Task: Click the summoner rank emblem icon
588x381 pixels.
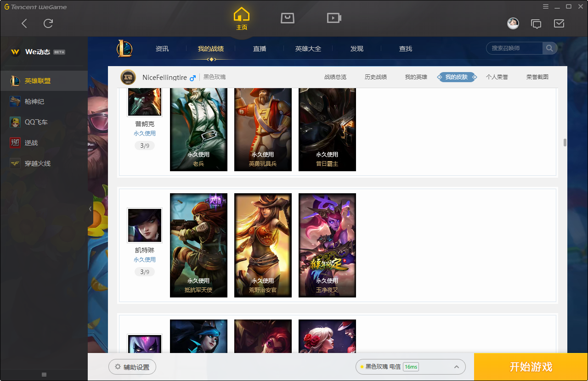Action: (128, 78)
